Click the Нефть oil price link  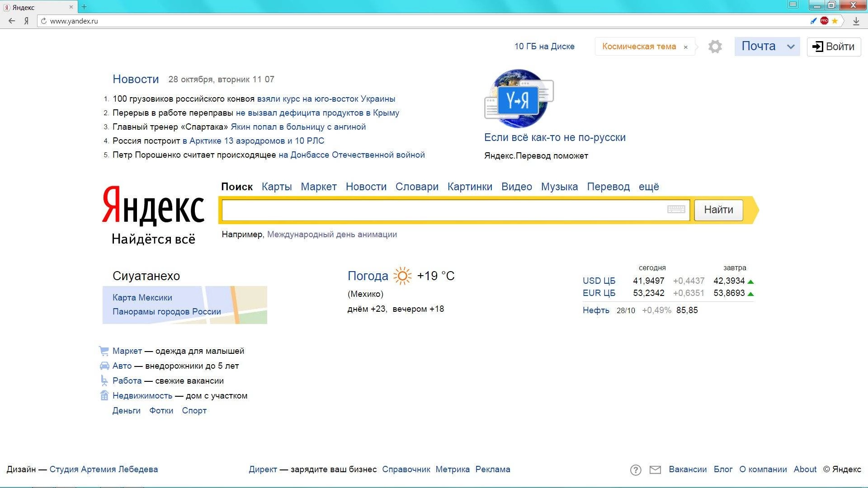tap(596, 310)
